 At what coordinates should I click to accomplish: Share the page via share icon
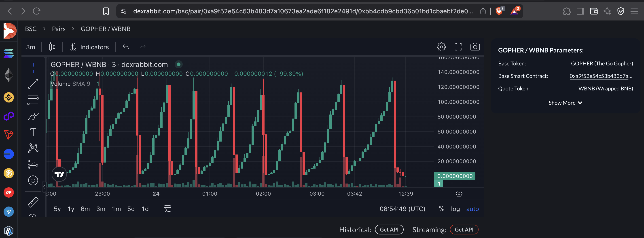pos(483,11)
